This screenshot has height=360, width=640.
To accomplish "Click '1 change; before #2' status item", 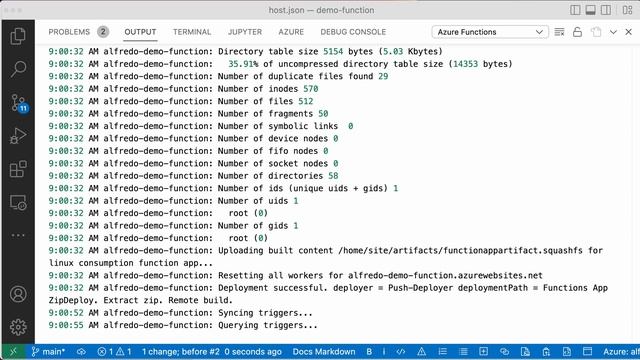I will [x=180, y=351].
